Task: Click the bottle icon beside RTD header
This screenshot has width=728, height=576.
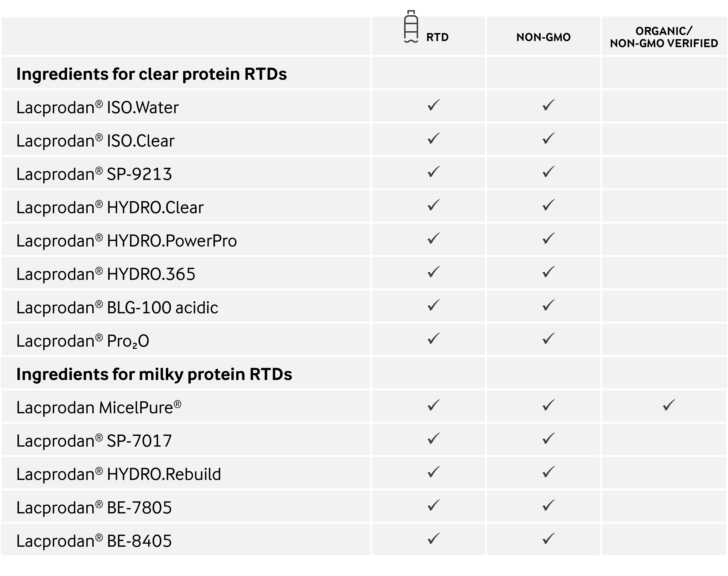Action: [411, 27]
